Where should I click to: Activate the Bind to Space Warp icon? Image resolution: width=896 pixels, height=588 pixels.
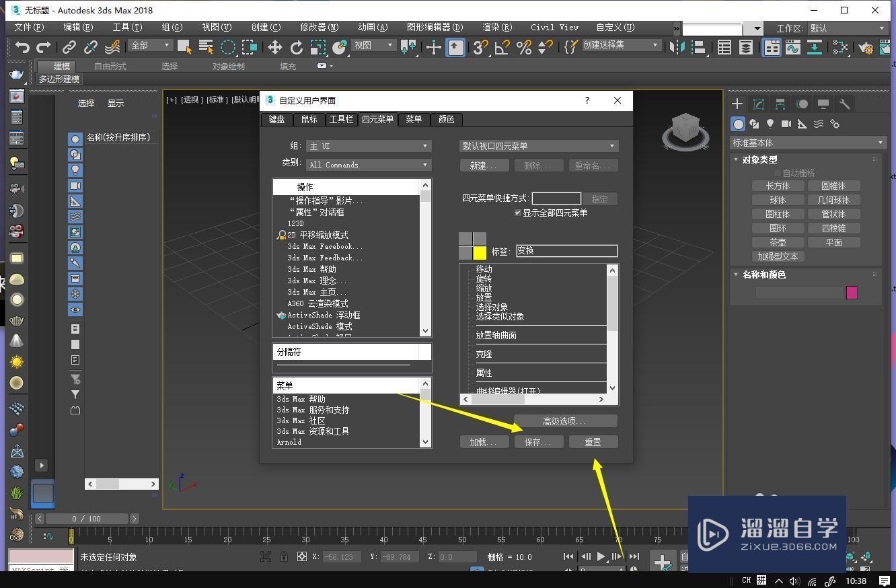point(112,46)
